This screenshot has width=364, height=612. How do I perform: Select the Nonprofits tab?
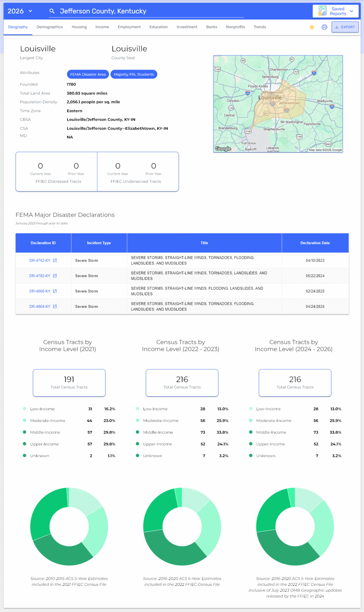[x=235, y=27]
